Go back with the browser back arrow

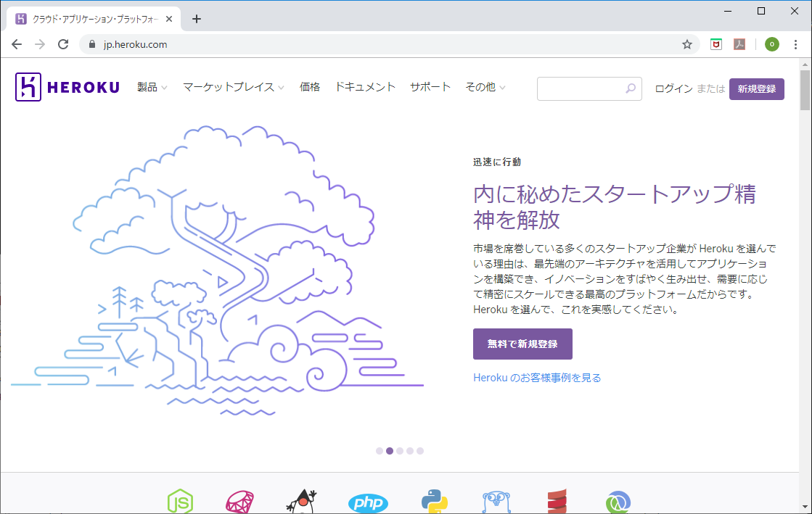coord(17,44)
